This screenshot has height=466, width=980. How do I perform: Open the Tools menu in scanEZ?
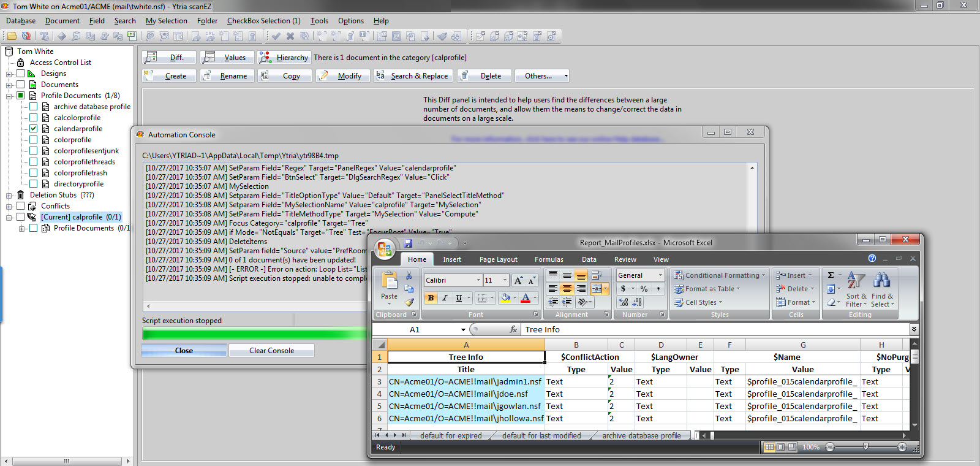click(319, 21)
